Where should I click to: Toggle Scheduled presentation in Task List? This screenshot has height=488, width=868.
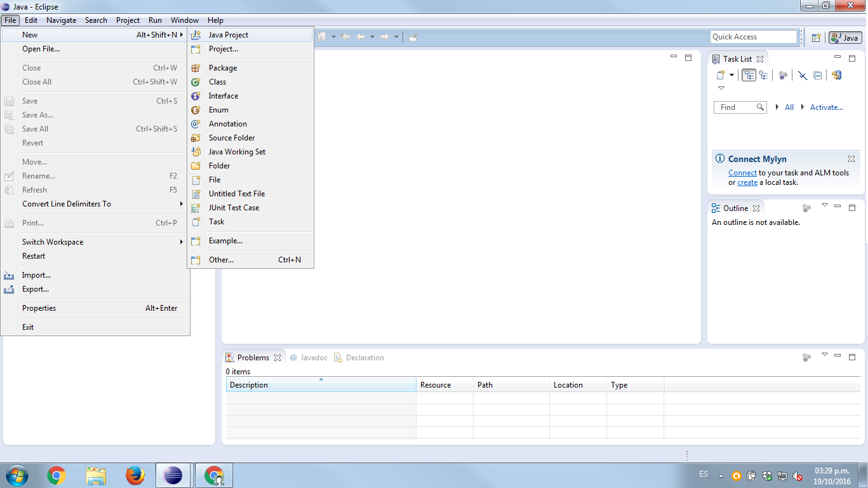tap(763, 75)
